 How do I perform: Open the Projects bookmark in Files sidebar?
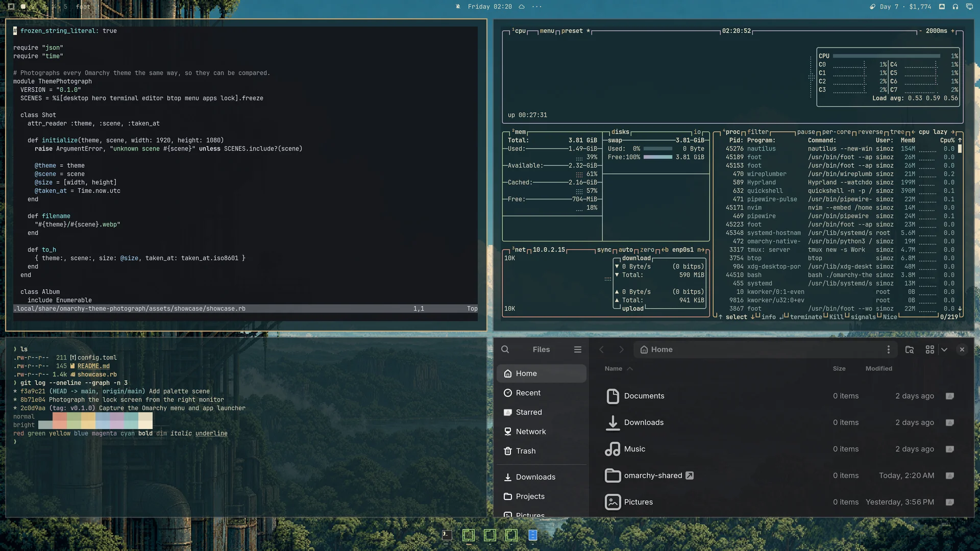point(542,496)
